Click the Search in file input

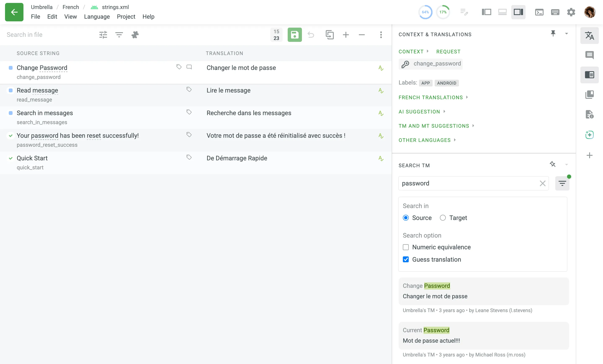(x=49, y=35)
